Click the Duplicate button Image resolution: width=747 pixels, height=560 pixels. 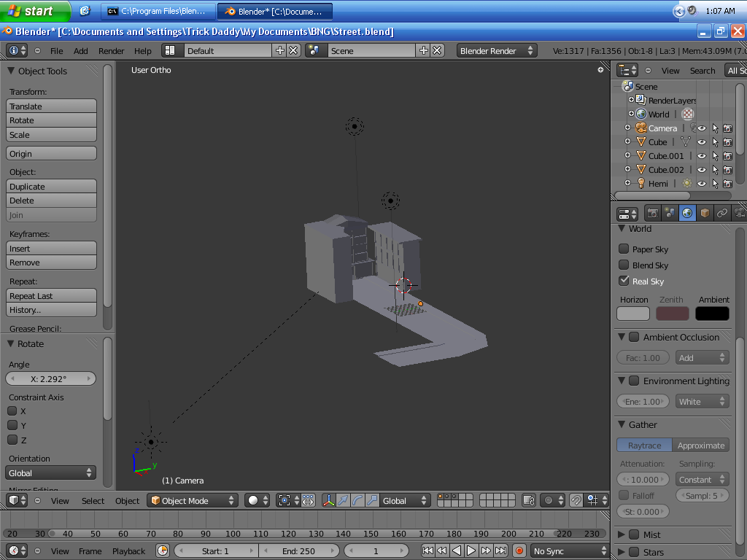(51, 187)
